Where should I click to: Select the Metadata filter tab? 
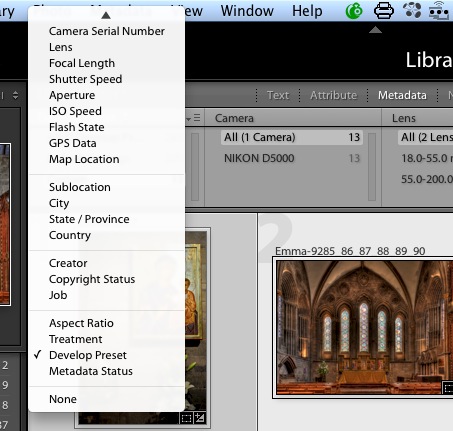(402, 95)
